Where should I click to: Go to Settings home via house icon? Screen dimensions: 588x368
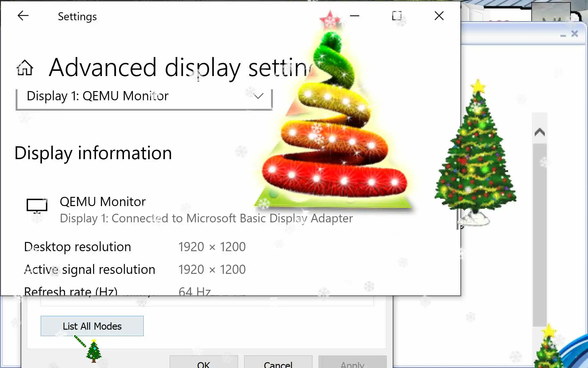(x=25, y=67)
